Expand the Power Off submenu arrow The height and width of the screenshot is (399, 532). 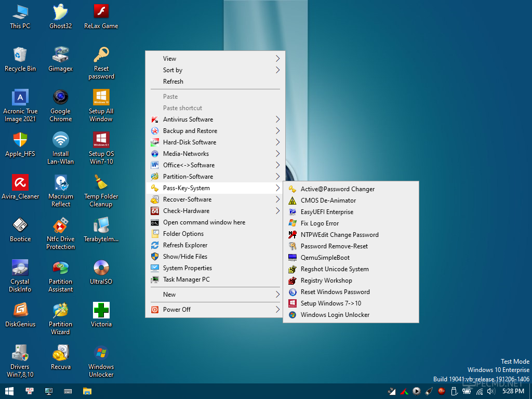pos(277,310)
